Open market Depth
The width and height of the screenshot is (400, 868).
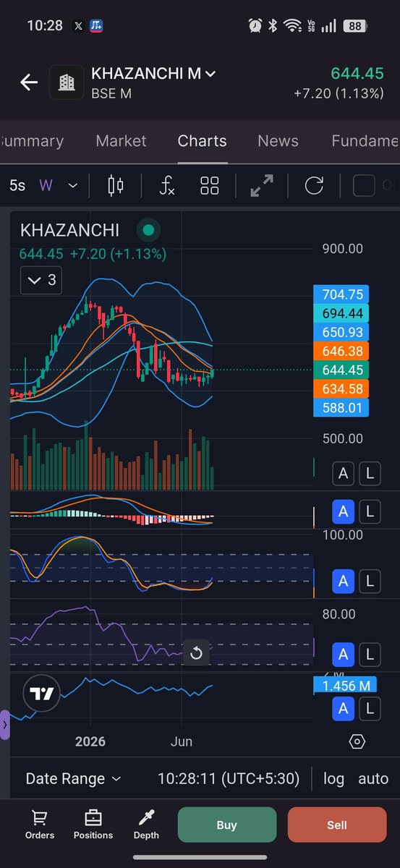point(146,825)
